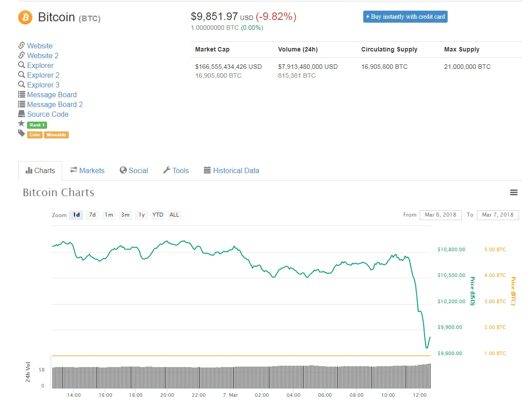Click the green Rank 1 badge
Viewport: 532px width, 407px height.
pos(37,125)
